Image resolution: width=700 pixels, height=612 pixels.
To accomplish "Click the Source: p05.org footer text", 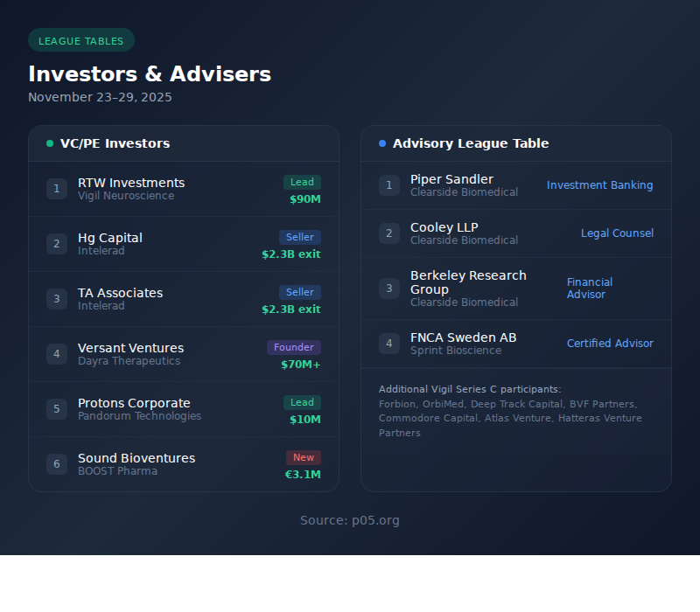I will (350, 520).
